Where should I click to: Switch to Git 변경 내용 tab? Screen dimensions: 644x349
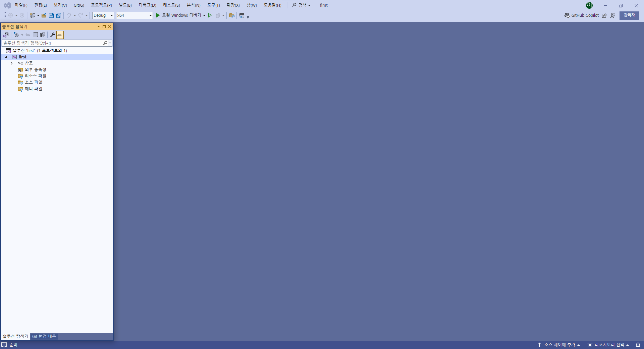click(x=44, y=336)
